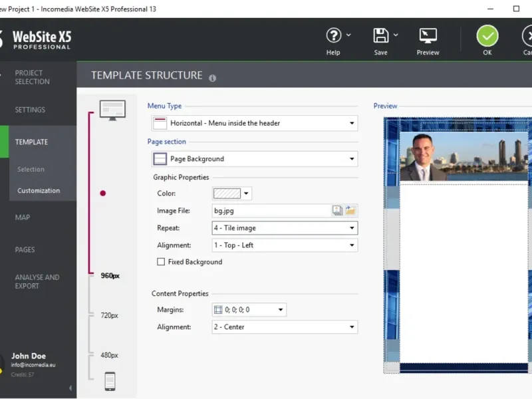Click the Color swatch
The height and width of the screenshot is (399, 532).
pos(227,194)
